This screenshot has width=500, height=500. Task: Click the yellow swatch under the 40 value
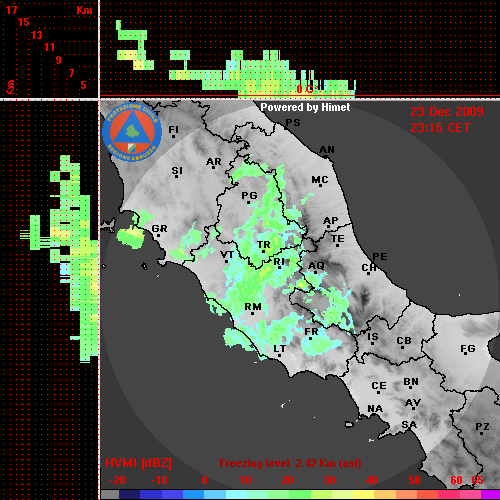coord(363,495)
